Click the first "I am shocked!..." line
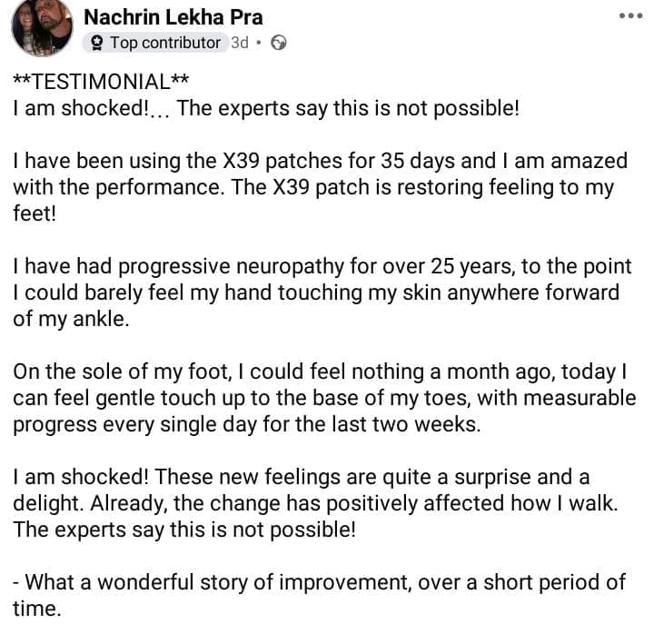 [x=266, y=108]
